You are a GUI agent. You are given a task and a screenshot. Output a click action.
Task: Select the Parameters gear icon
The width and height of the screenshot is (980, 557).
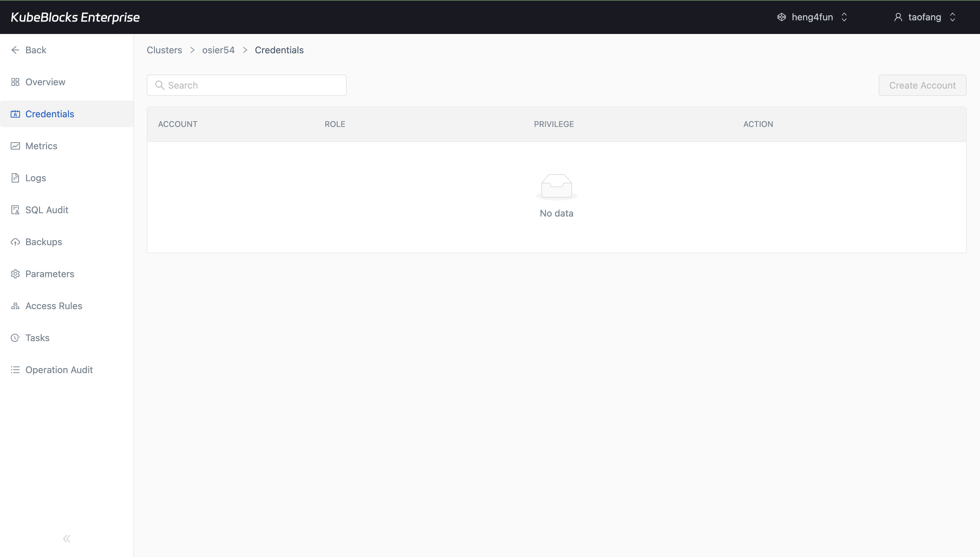15,274
